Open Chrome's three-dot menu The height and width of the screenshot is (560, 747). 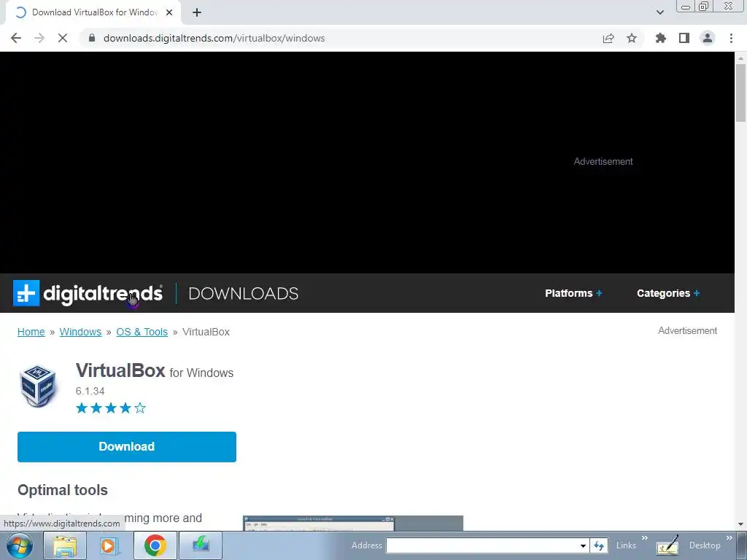[x=731, y=38]
